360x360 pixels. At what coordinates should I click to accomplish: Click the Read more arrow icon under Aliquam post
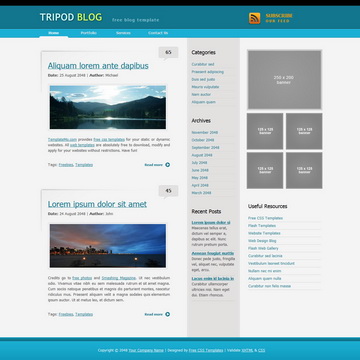point(167,165)
